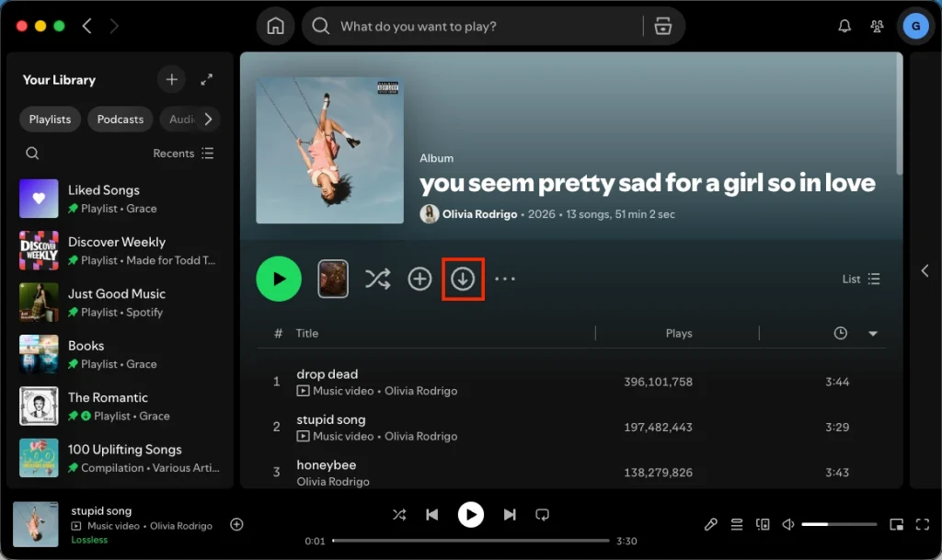Open album more options ellipsis
This screenshot has width=942, height=560.
tap(505, 279)
